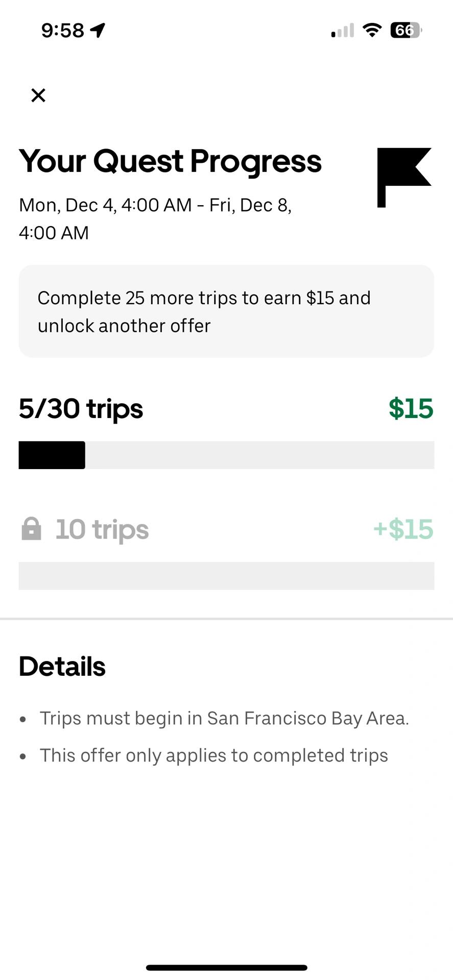Tap the Details section heading

pyautogui.click(x=62, y=667)
